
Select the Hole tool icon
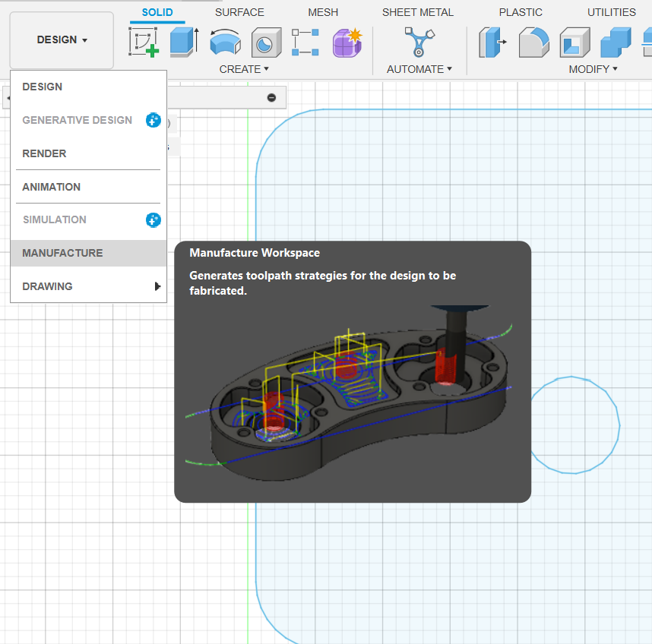point(266,42)
